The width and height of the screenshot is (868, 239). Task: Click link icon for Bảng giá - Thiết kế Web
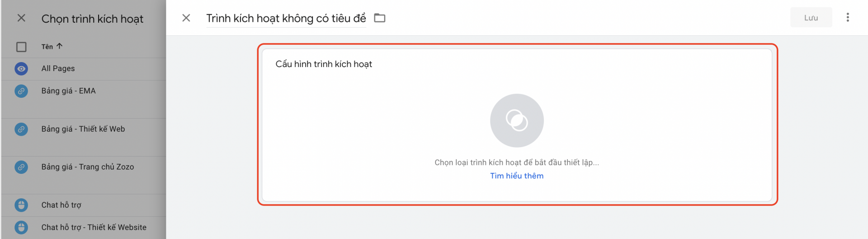(21, 129)
